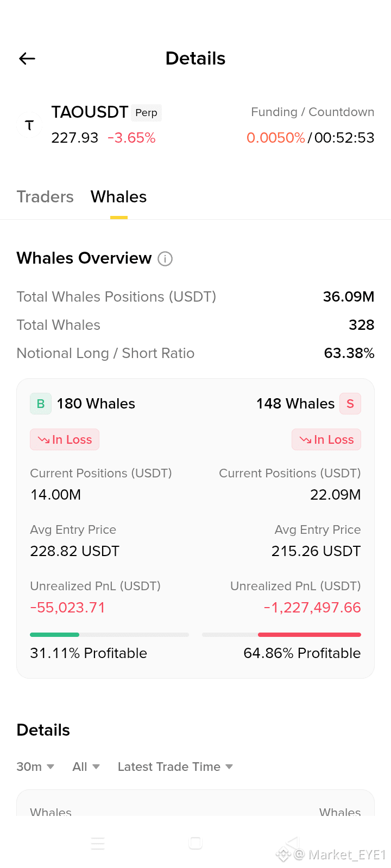Screen dimensions: 391x868
Task: Tap the back arrow icon
Action: pyautogui.click(x=27, y=59)
